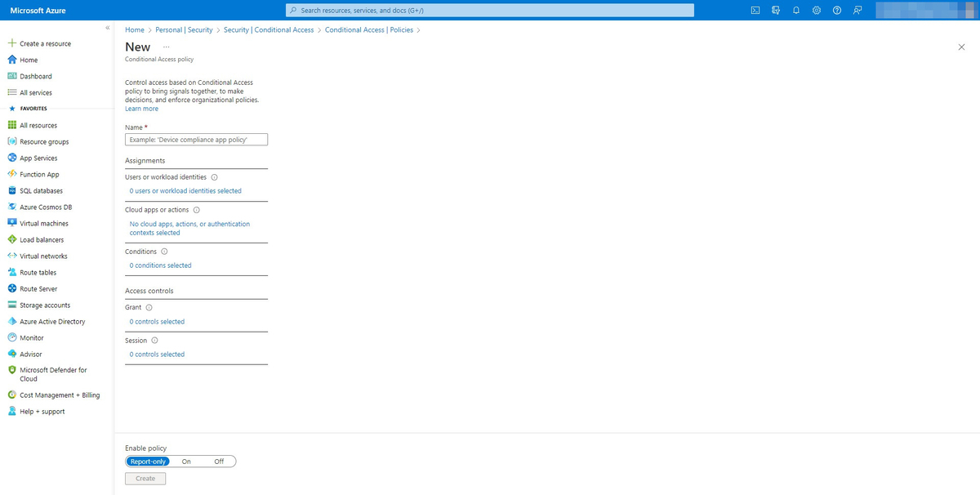Open No cloud apps, actions link

[x=189, y=228]
